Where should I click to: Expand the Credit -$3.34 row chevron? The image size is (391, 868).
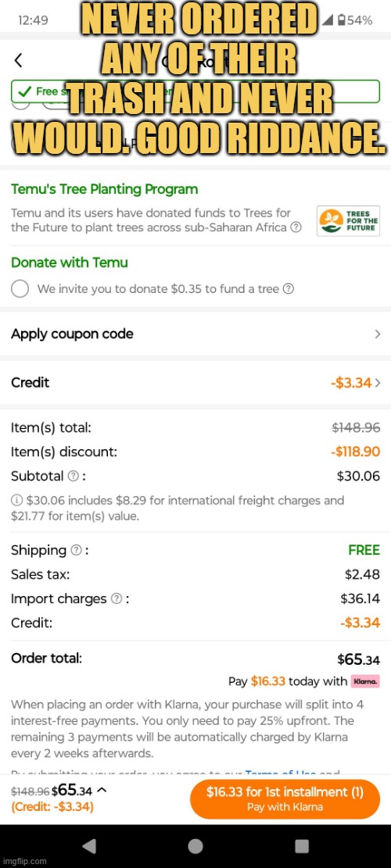[378, 383]
